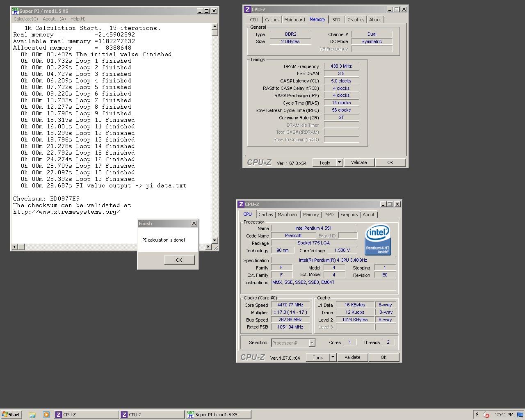The height and width of the screenshot is (420, 525).
Task: Click FSB:DRAM value 3:5
Action: [x=341, y=73]
